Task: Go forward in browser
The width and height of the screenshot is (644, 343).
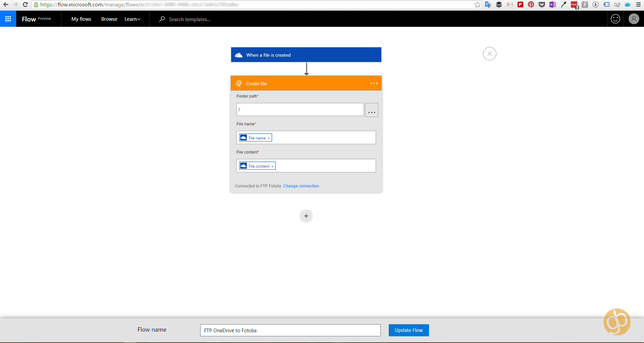Action: tap(15, 5)
